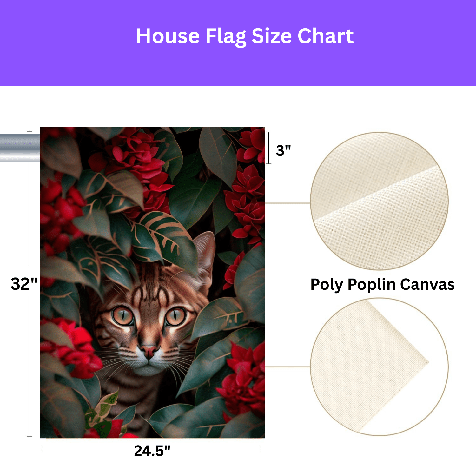Click the "House Flag Size Chart" title

[245, 36]
